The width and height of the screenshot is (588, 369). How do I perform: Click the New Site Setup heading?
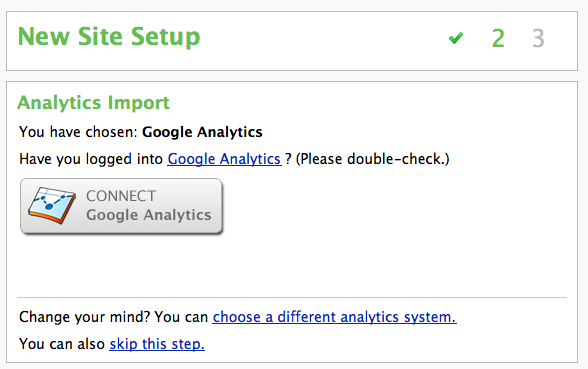[109, 37]
